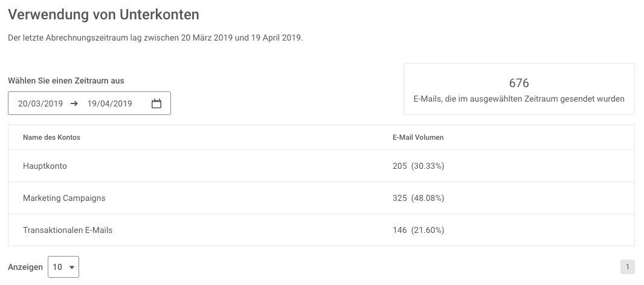Select the Transaktionalen E-Mails row

321,231
